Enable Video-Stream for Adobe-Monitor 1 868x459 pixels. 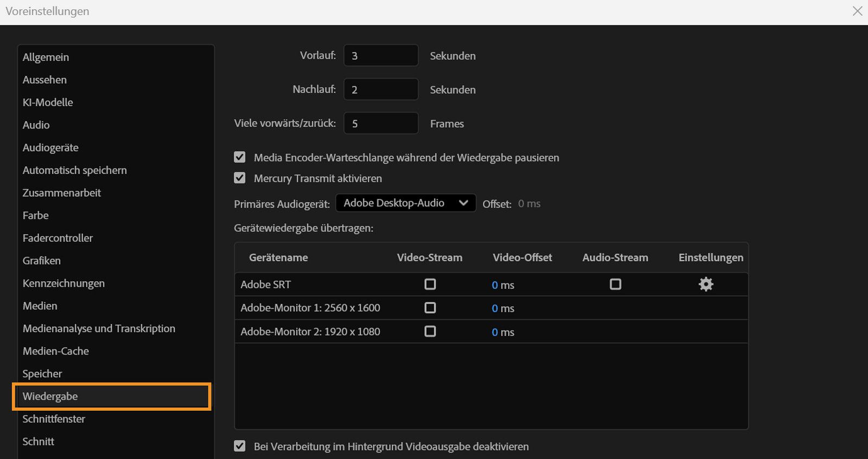pyautogui.click(x=430, y=308)
